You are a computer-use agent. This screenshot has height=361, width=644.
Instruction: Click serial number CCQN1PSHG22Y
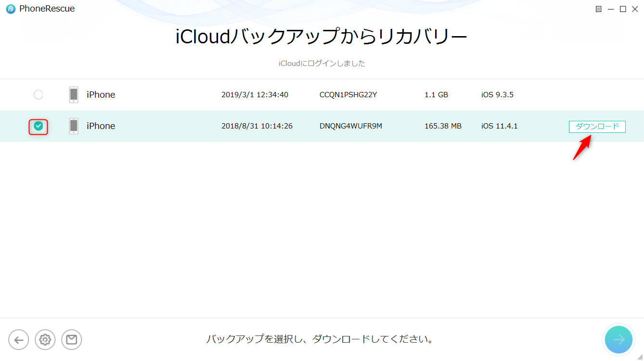tap(348, 95)
